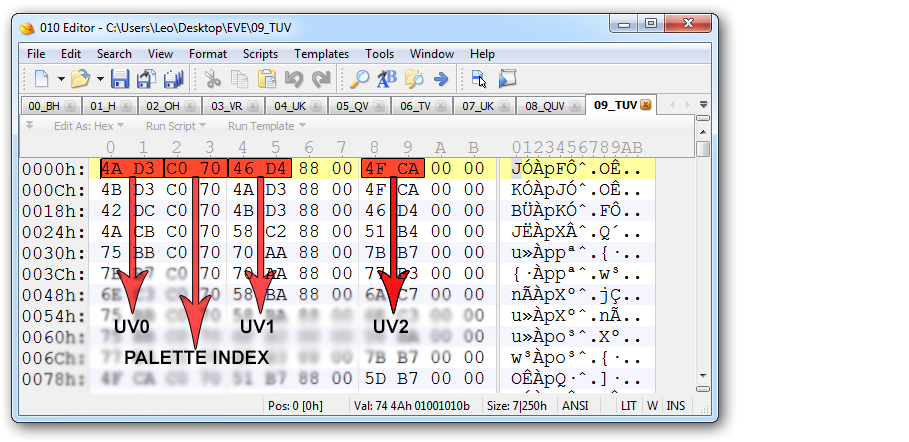Open the Run Template dropdown
Screen dimensions: 909x442
pos(267,126)
